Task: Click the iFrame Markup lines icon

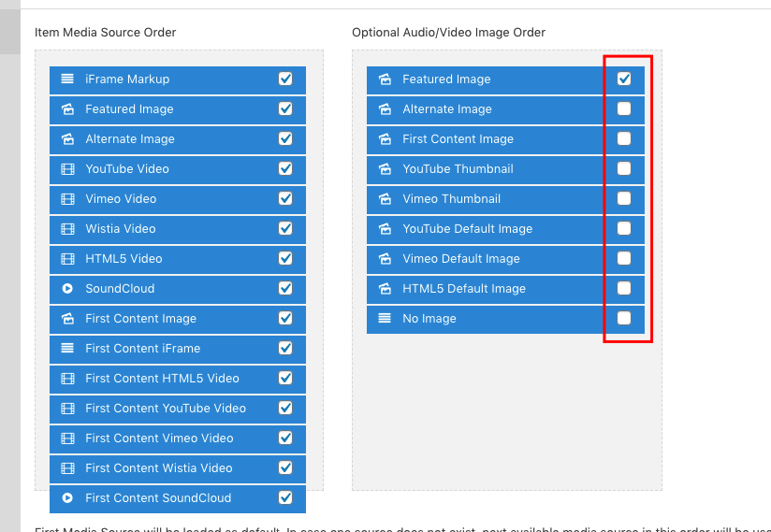Action: [x=67, y=79]
